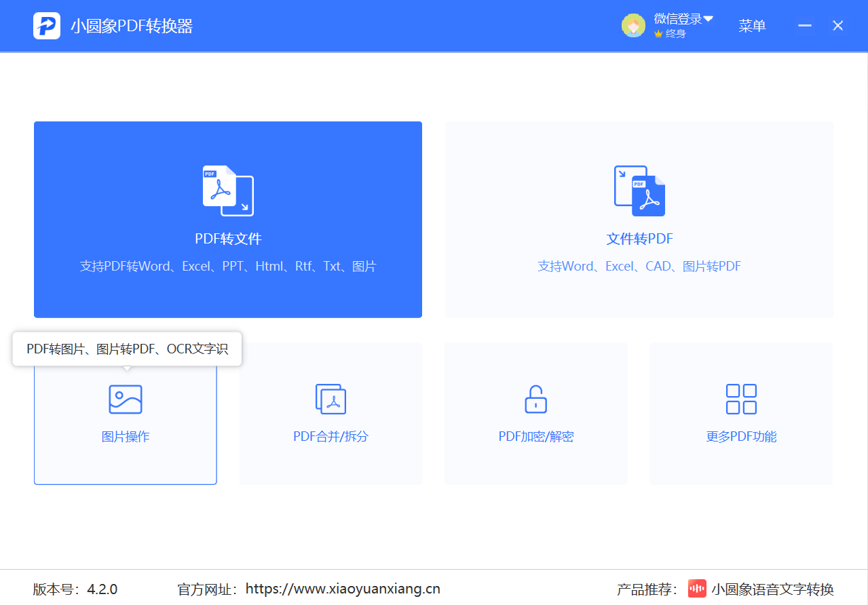Click the 支持PDF转Word、Excel、PPT description text
Viewport: 868px width, 605px height.
pos(228,267)
